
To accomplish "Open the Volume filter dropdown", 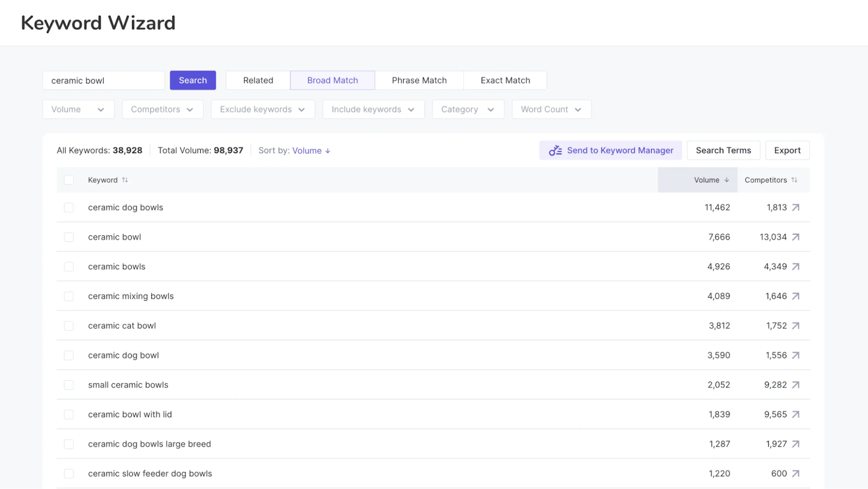I will point(78,110).
